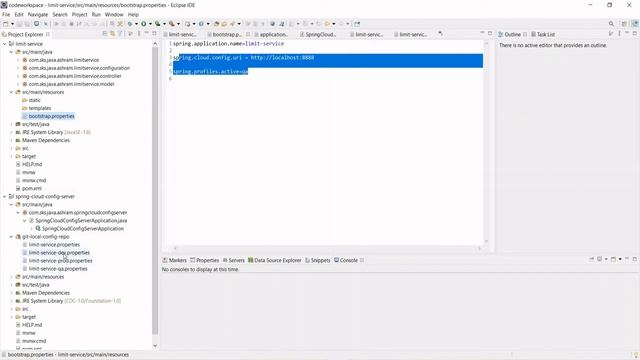This screenshot has width=640, height=360.
Task: Open the Help menu
Action: (x=133, y=14)
